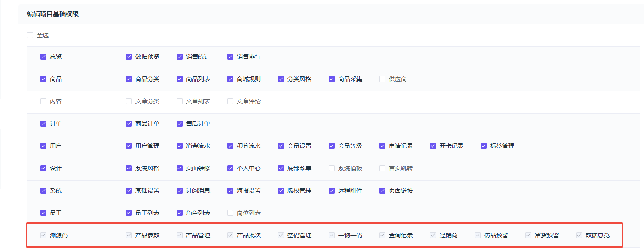
Task: Disable the 标签管理 permission
Action: (484, 146)
